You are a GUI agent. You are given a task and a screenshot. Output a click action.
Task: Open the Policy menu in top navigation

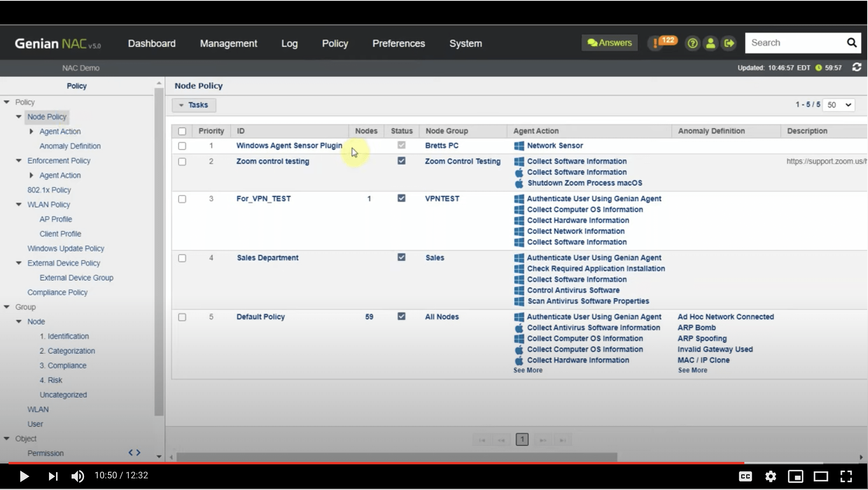pyautogui.click(x=335, y=43)
